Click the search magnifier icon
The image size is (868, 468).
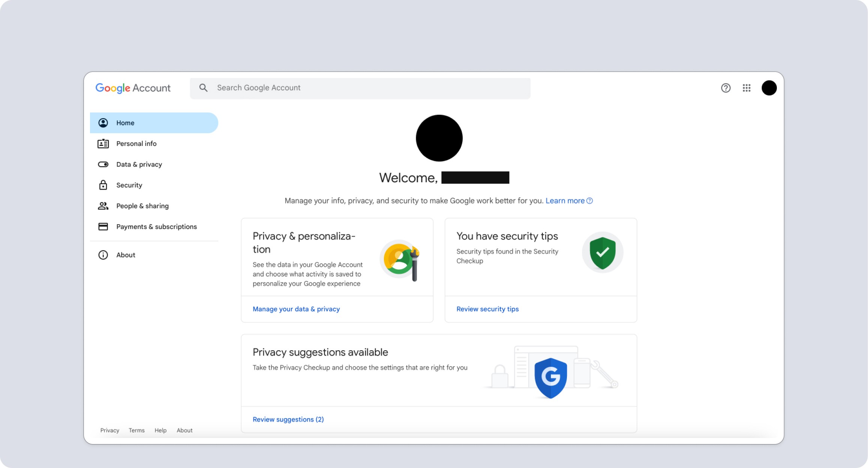pos(203,88)
